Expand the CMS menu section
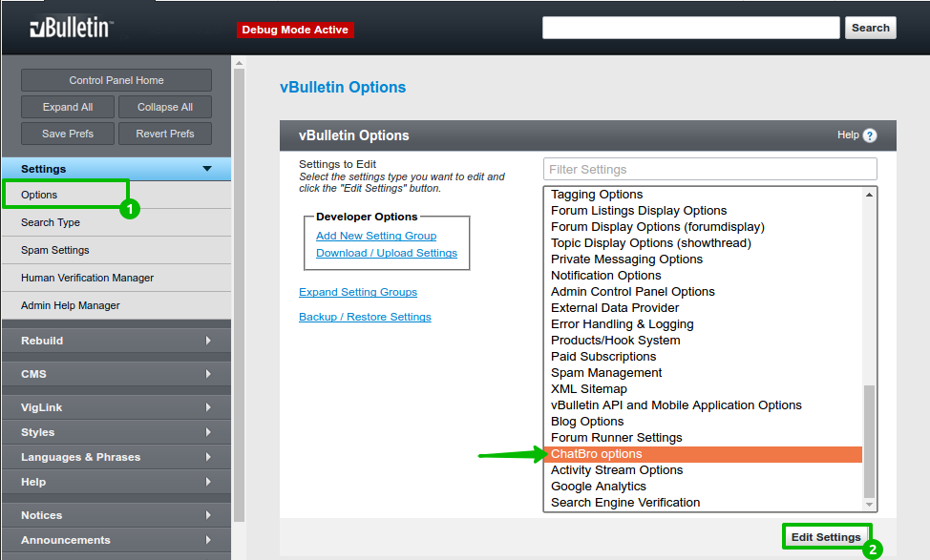Viewport: 930px width, 560px height. [116, 374]
